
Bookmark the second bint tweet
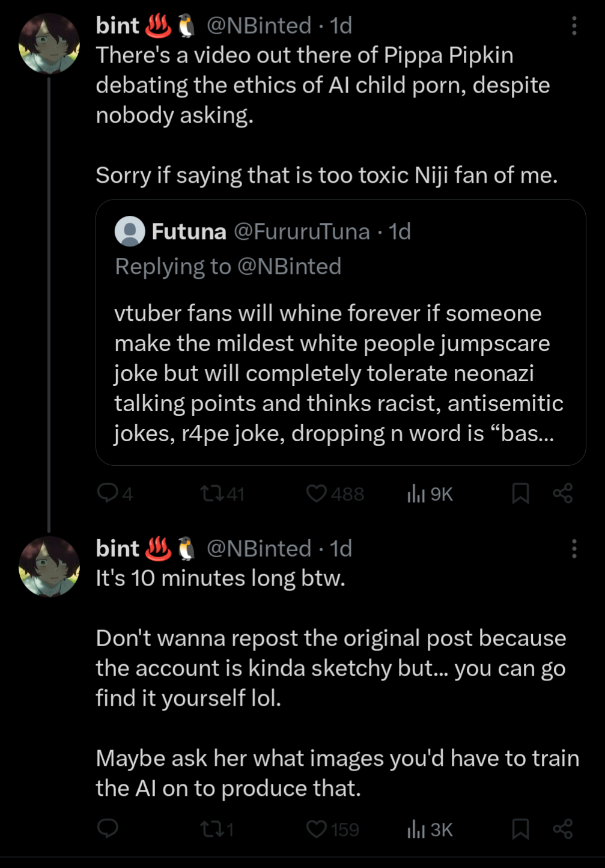pos(520,829)
